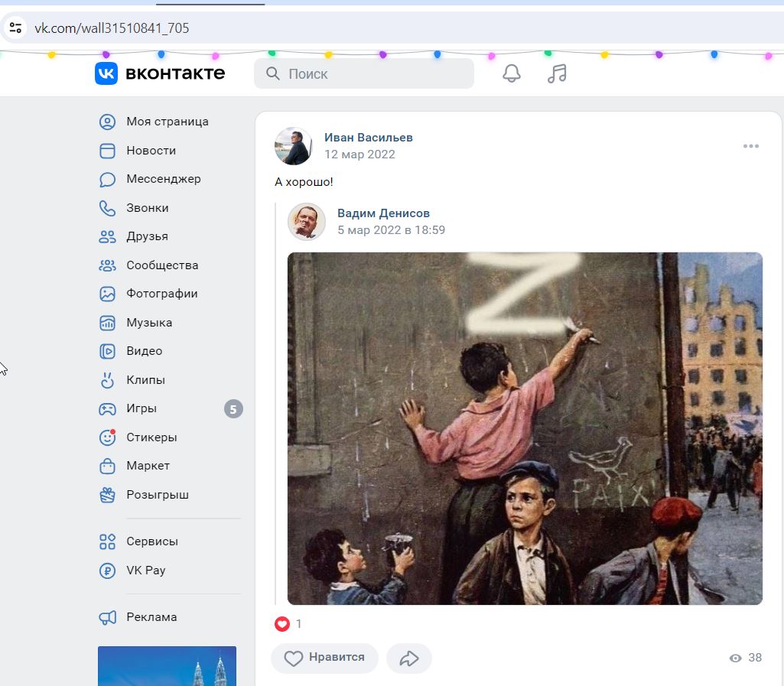Open the music player note icon
This screenshot has width=784, height=686.
(557, 73)
